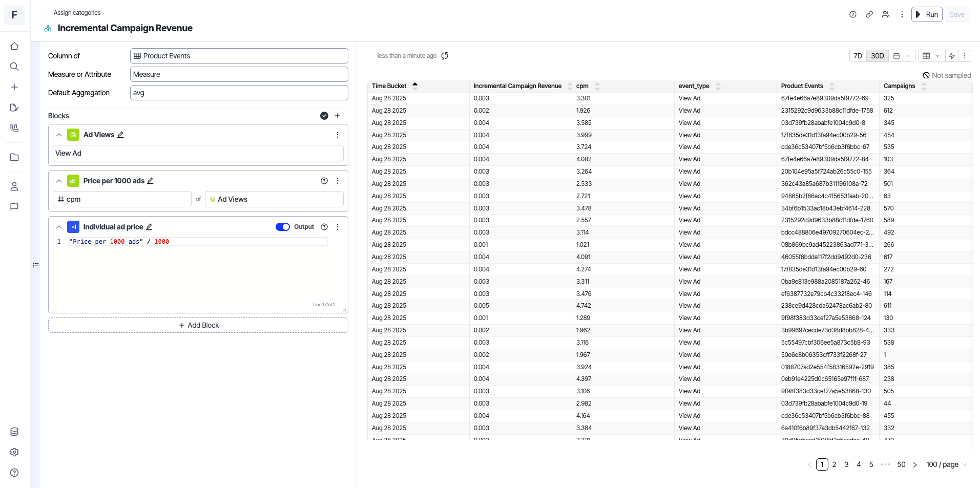Toggle the Output switch off
The width and height of the screenshot is (980, 488).
[x=283, y=227]
